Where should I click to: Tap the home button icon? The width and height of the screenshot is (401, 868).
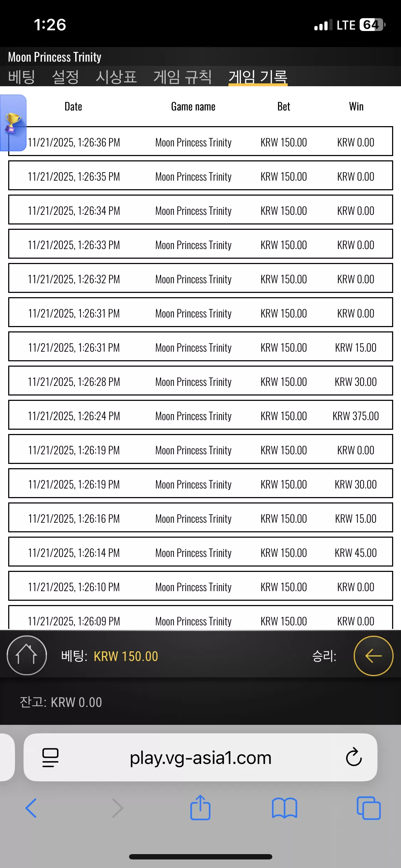(27, 655)
